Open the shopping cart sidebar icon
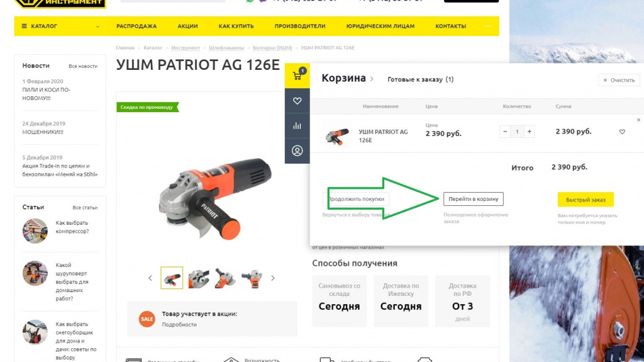Viewport: 644px width, 362px height. tap(297, 76)
